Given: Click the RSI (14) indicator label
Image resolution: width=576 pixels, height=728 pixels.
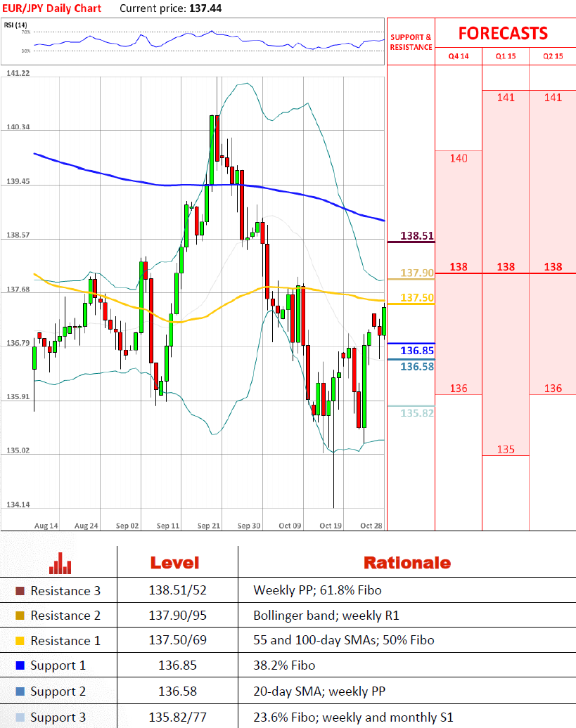Looking at the screenshot, I should 15,25.
